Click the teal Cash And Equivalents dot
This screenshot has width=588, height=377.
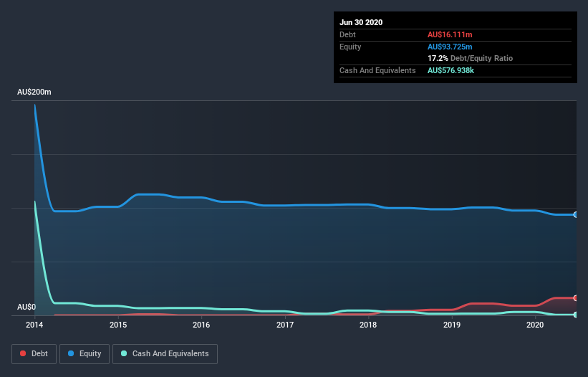(124, 353)
